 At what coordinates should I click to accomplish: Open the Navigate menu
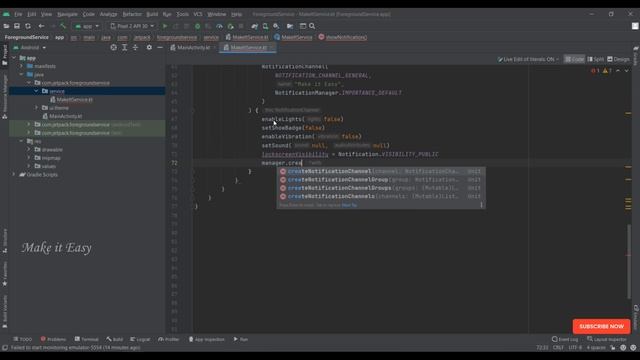pyautogui.click(x=67, y=14)
